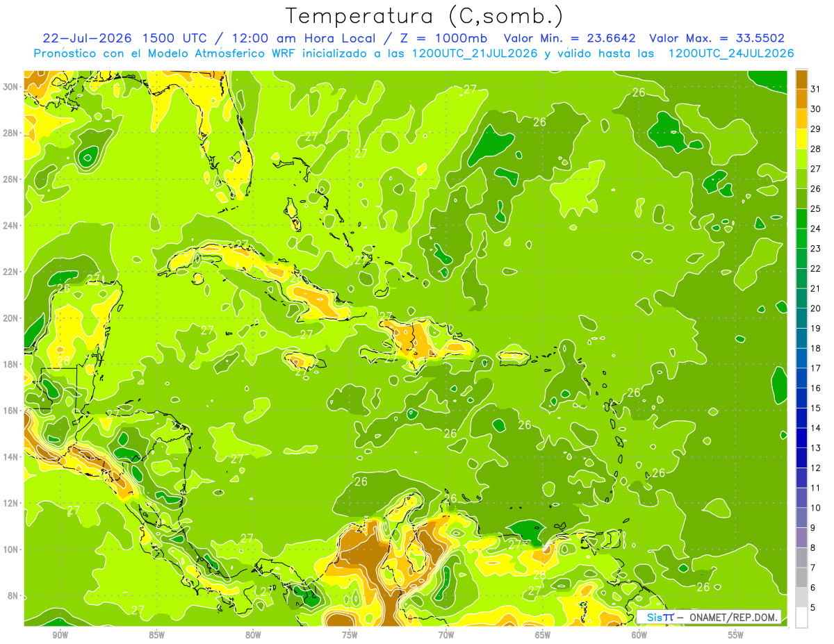Click the 20N latitude axis label
Viewport: 834px width, 644px height.
click(x=11, y=318)
